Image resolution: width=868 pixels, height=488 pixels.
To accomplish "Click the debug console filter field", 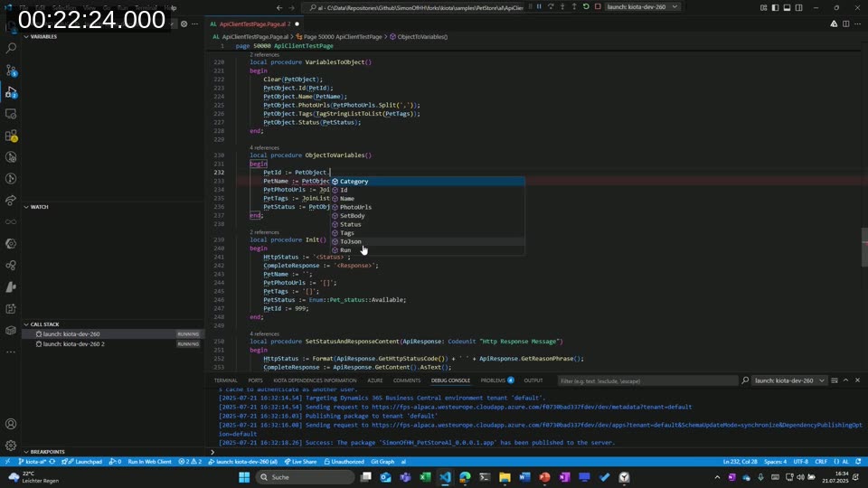I will [x=646, y=380].
